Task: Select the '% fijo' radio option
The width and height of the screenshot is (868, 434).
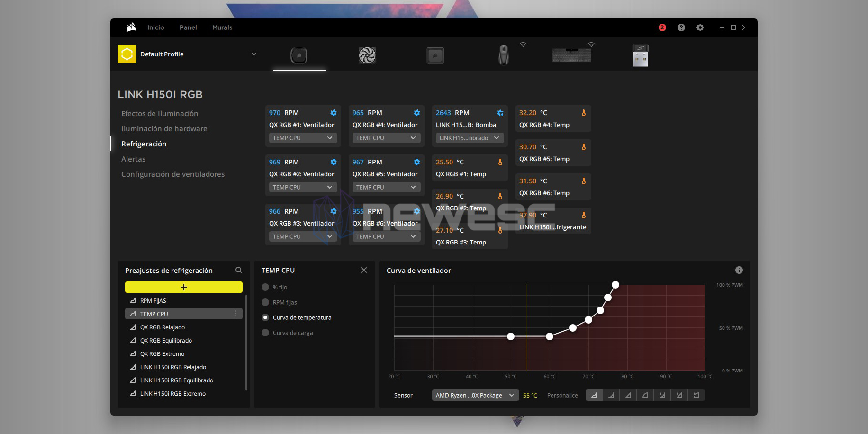Action: tap(265, 287)
